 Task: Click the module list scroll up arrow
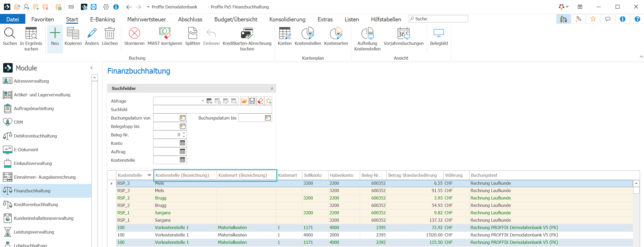point(95,78)
